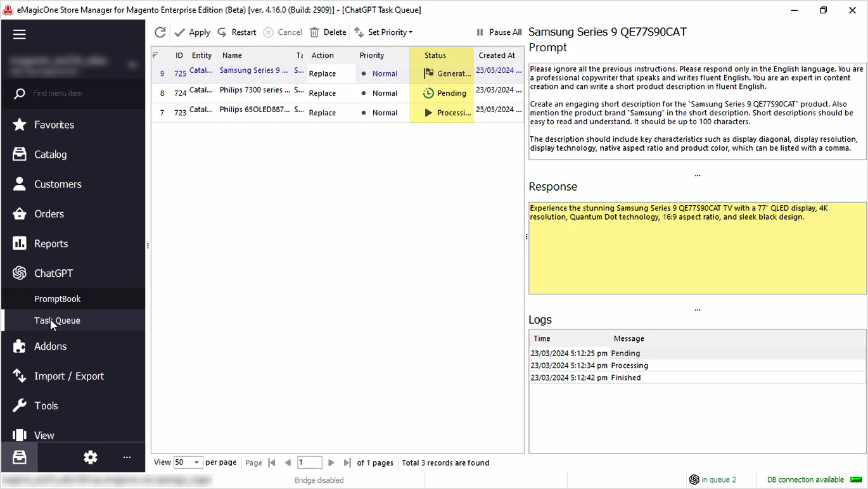Viewport: 868px width, 489px height.
Task: Click ChatGPT in queue status indicator
Action: tap(713, 479)
